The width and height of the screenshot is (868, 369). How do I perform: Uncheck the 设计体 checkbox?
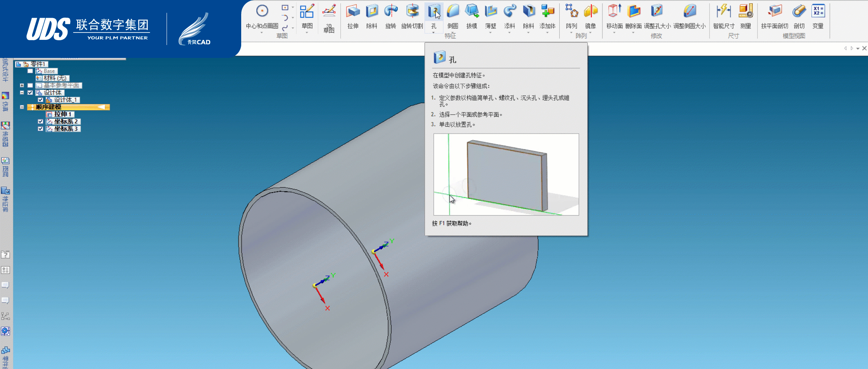click(x=30, y=93)
